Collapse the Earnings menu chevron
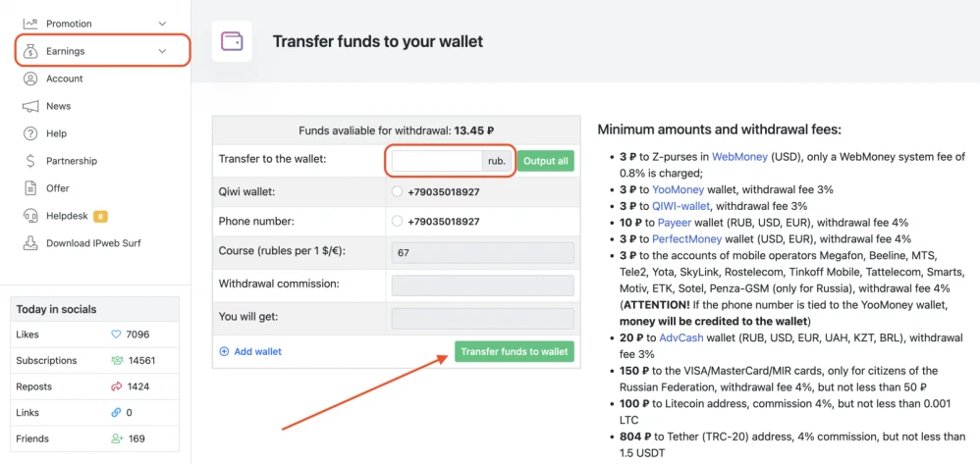This screenshot has height=464, width=980. tap(162, 51)
